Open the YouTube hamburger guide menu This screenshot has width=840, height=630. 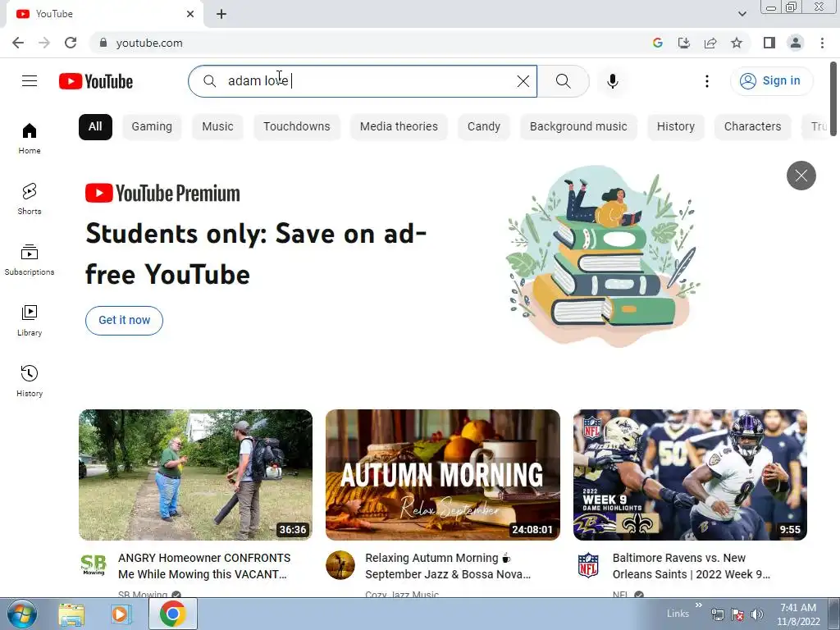tap(30, 81)
